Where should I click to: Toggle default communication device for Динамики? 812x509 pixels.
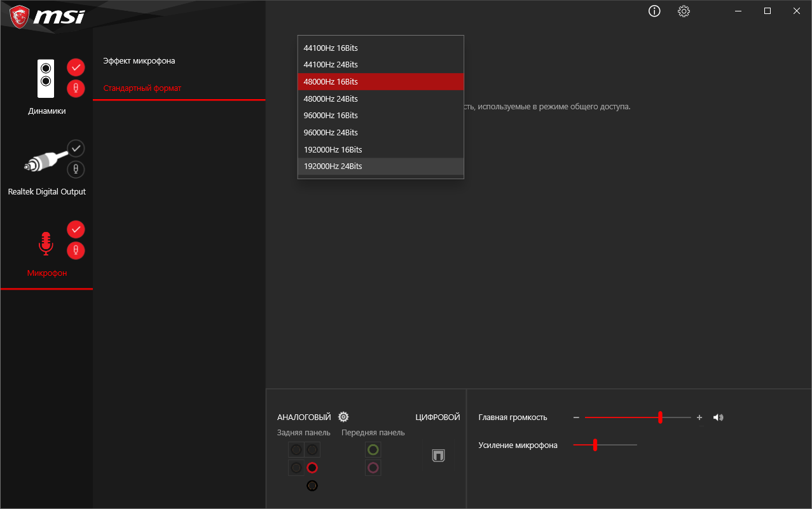click(76, 88)
